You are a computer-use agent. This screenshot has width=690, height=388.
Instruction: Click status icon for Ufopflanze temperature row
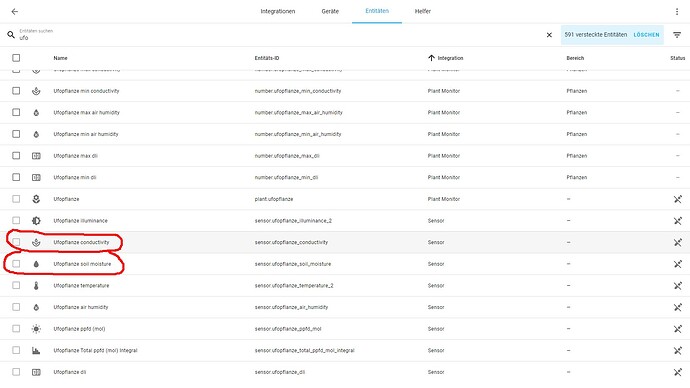tap(678, 286)
